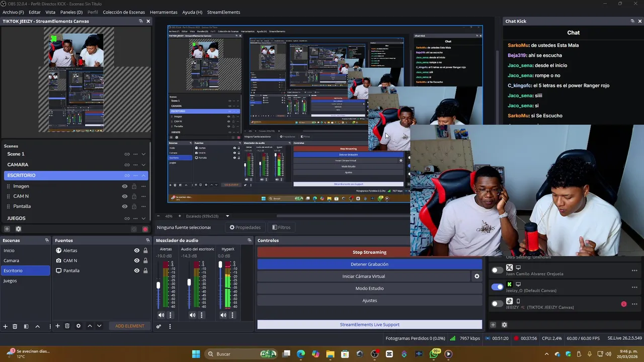This screenshot has height=362, width=644.
Task: Add a new source in Fuentes panel
Action: tap(57, 326)
